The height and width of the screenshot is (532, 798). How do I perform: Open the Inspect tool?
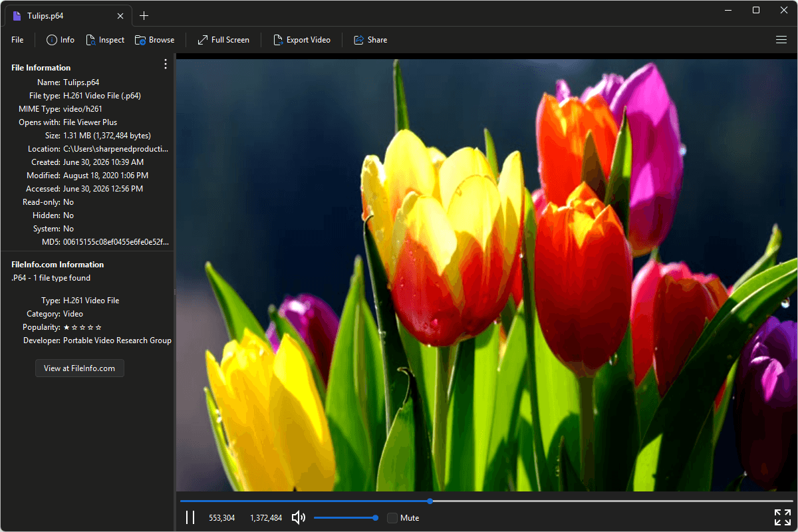105,40
